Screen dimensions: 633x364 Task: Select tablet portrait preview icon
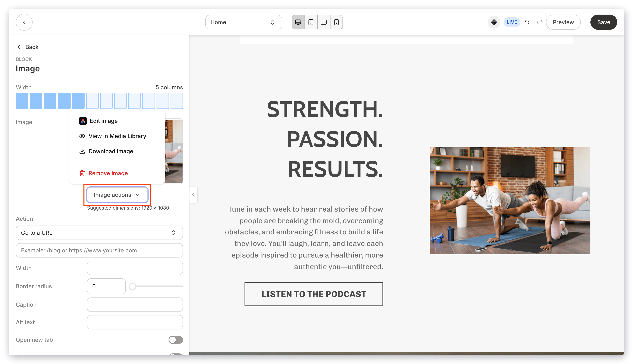point(311,22)
